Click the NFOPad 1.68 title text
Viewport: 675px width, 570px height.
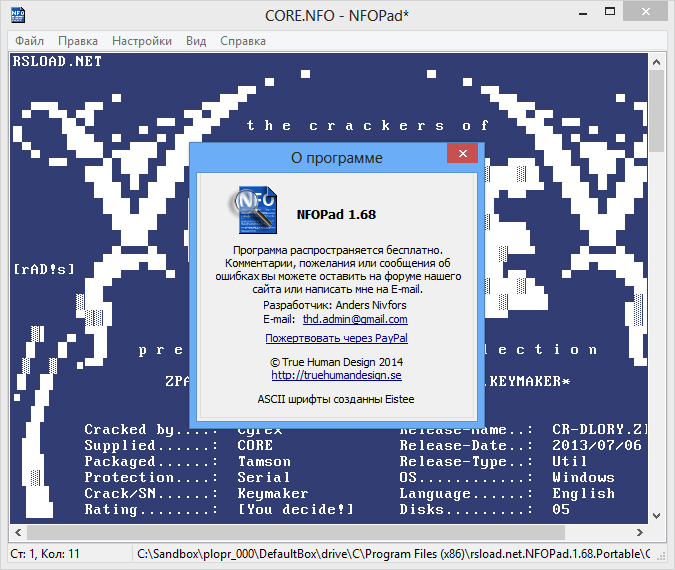pyautogui.click(x=336, y=214)
